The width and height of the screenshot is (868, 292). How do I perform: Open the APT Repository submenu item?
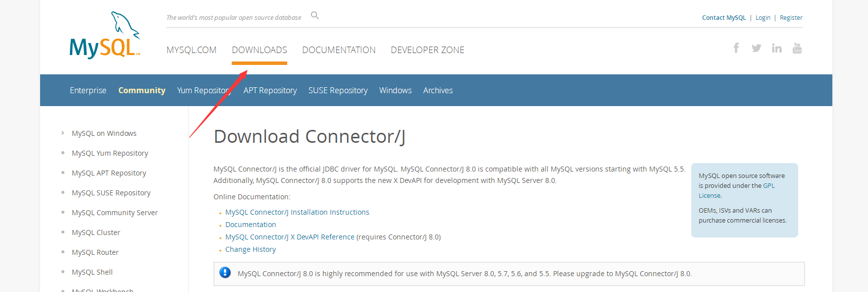coord(270,90)
